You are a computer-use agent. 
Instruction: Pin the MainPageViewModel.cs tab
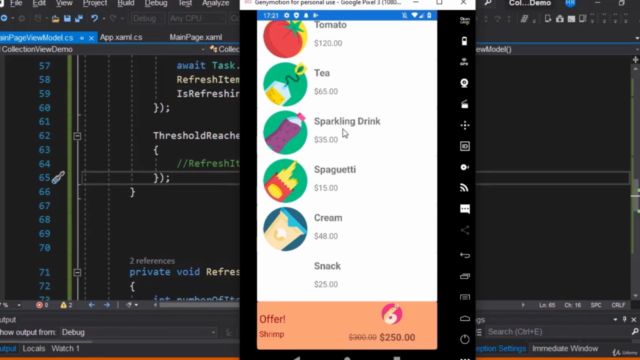pos(82,38)
